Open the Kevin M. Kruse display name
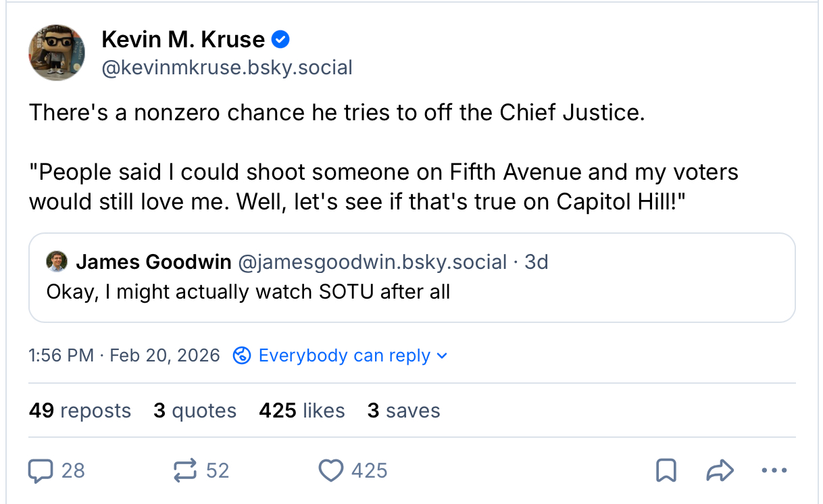Viewport: 823px width, 504px height. (183, 40)
